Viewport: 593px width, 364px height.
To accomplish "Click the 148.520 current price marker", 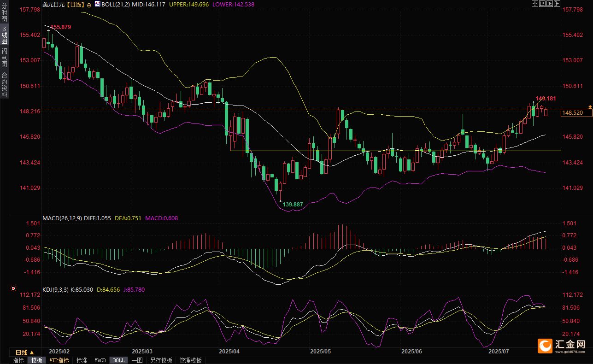I will (573, 113).
